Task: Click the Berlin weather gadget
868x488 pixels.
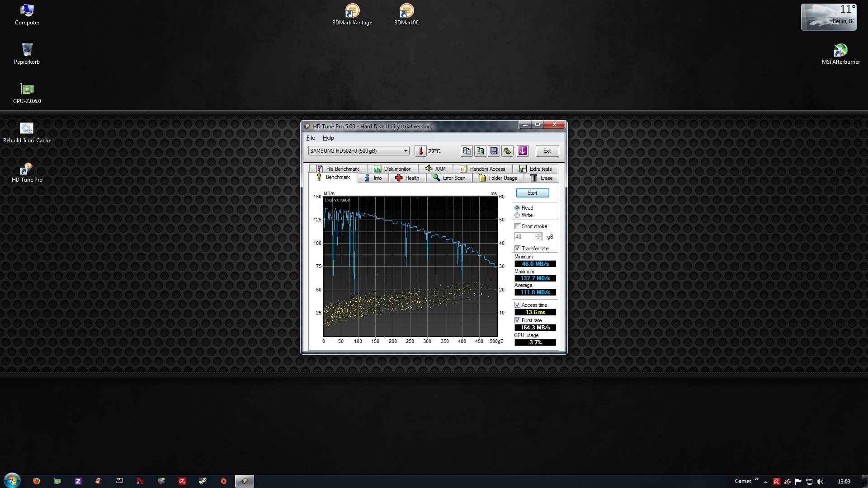Action: tap(829, 17)
